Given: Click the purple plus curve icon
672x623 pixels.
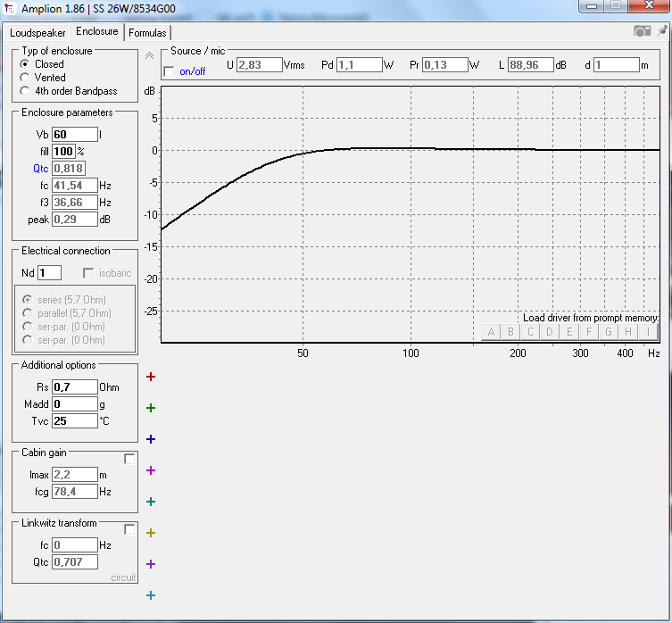Looking at the screenshot, I should coord(151,564).
